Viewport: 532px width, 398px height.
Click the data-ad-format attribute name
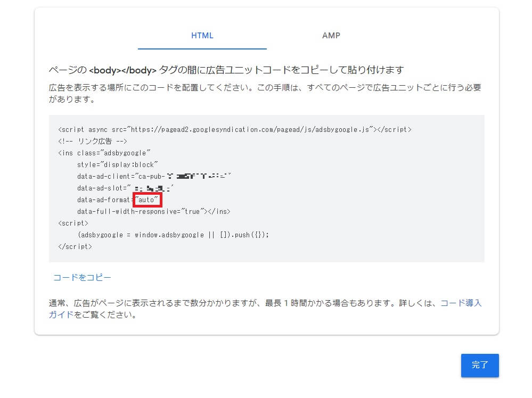click(x=103, y=200)
